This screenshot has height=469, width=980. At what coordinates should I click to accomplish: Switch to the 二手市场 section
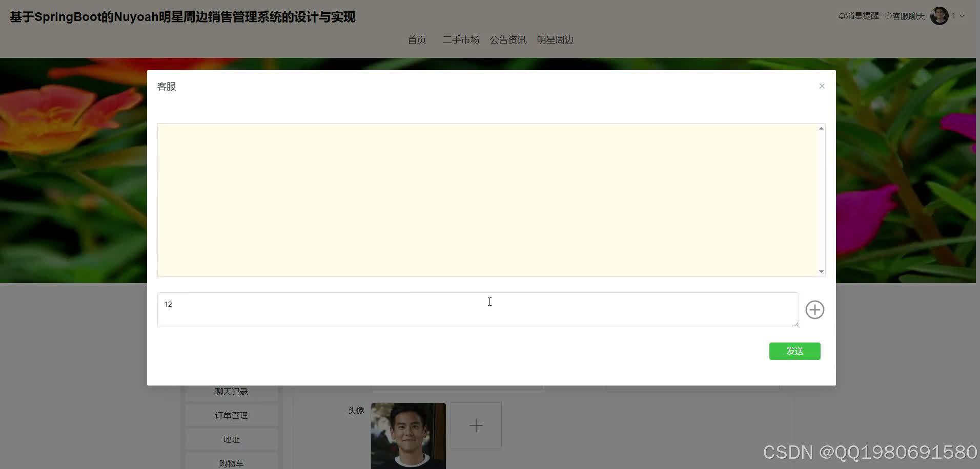coord(460,39)
